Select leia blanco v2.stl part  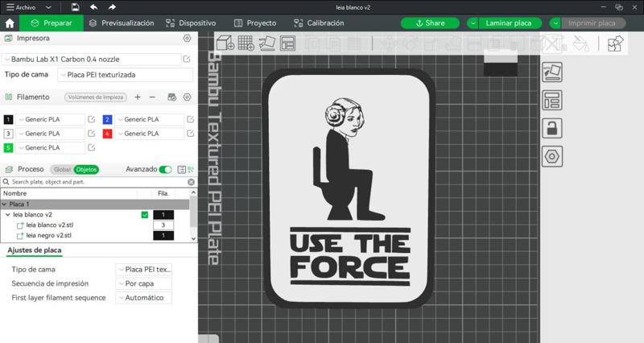pyautogui.click(x=50, y=225)
